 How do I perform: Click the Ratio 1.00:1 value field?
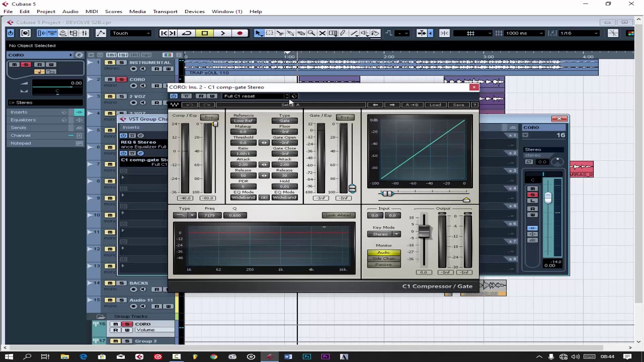(243, 153)
